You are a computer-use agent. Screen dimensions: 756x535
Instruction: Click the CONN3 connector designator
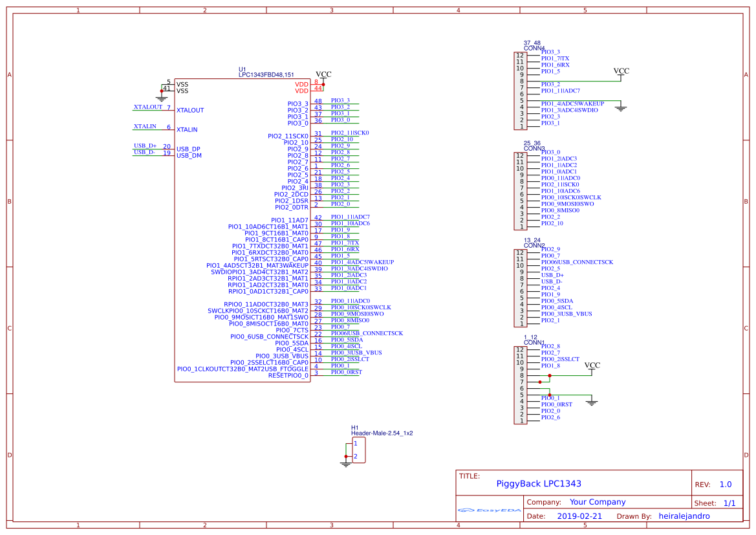pyautogui.click(x=534, y=149)
